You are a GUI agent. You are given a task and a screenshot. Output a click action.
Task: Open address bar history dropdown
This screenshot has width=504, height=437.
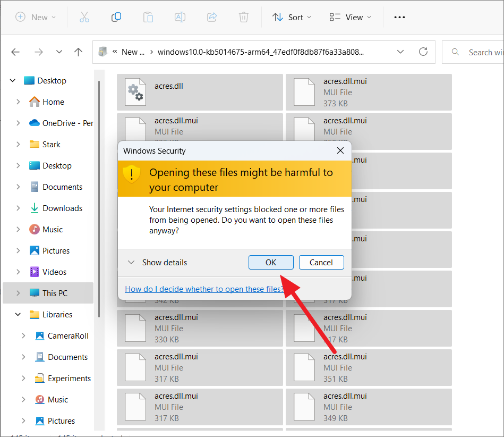point(400,52)
